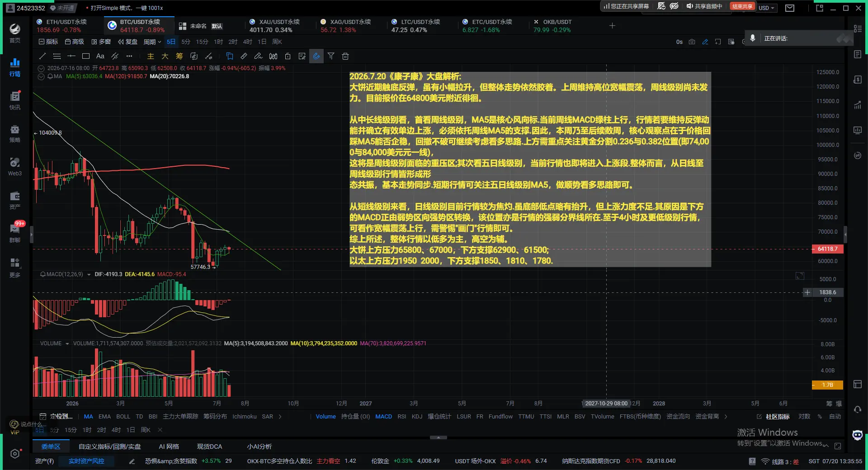Click the candlestick style icon

click(273, 56)
